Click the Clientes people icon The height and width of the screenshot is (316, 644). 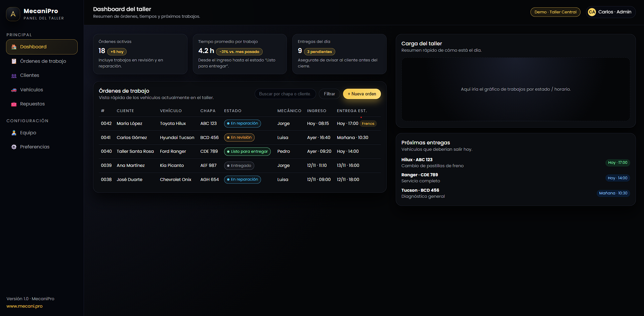(x=14, y=76)
